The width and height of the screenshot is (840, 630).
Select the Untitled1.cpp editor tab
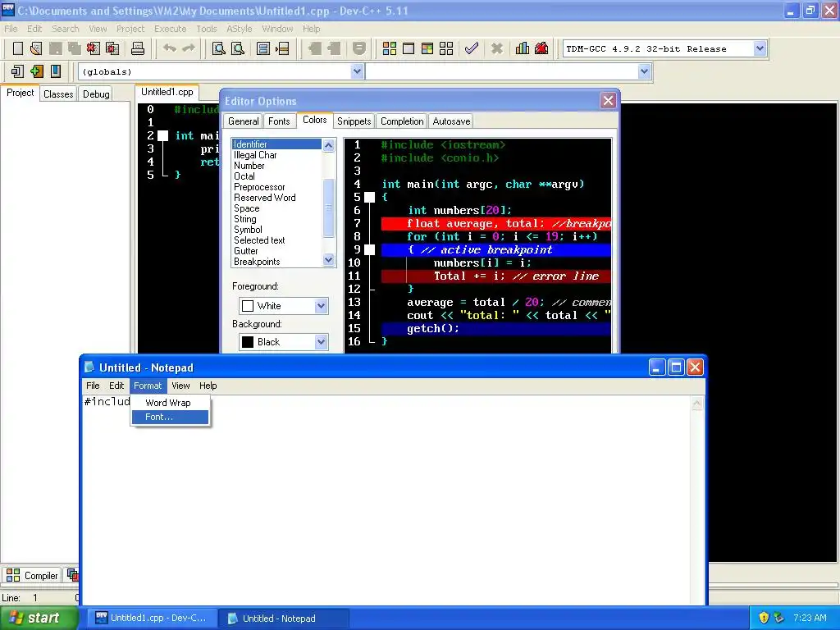[167, 92]
